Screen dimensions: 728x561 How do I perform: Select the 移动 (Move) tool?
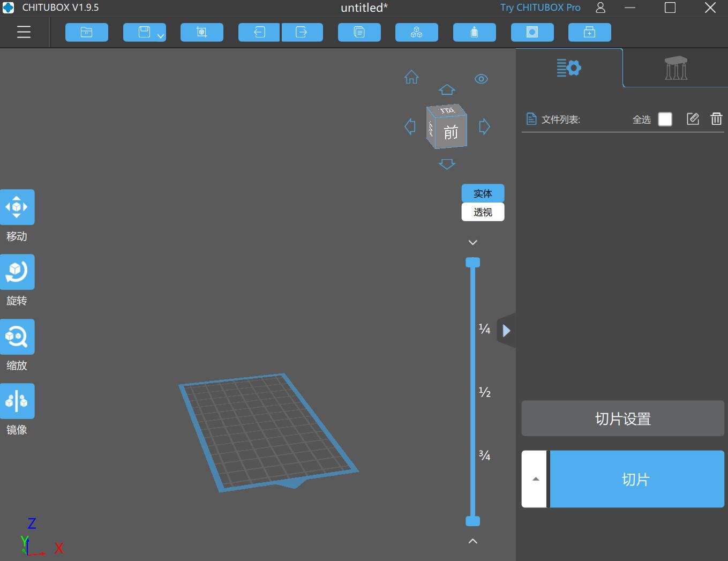click(17, 207)
